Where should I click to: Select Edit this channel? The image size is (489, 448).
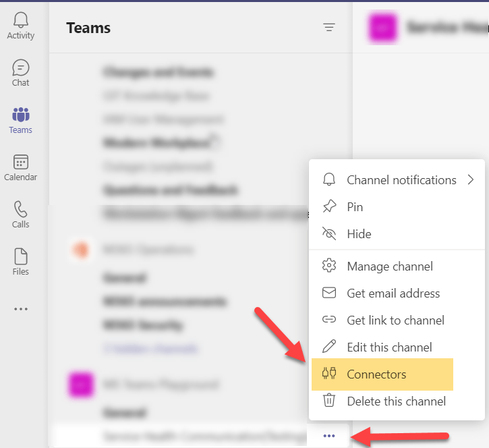[389, 347]
